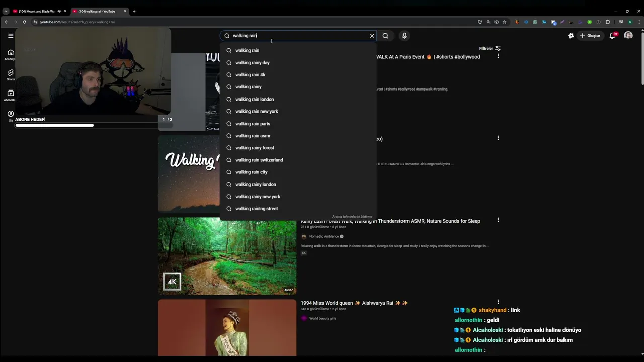This screenshot has width=644, height=362.
Task: Open the notifications bell
Action: click(x=612, y=36)
